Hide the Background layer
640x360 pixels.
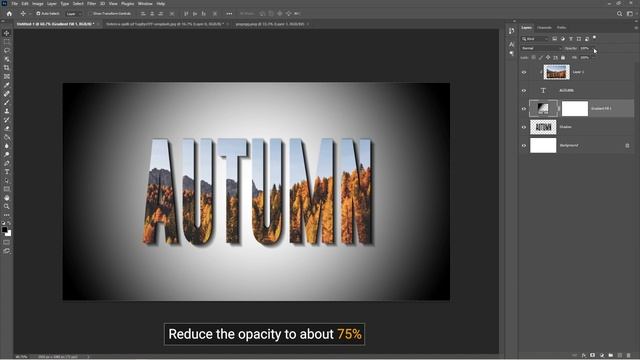tap(524, 146)
